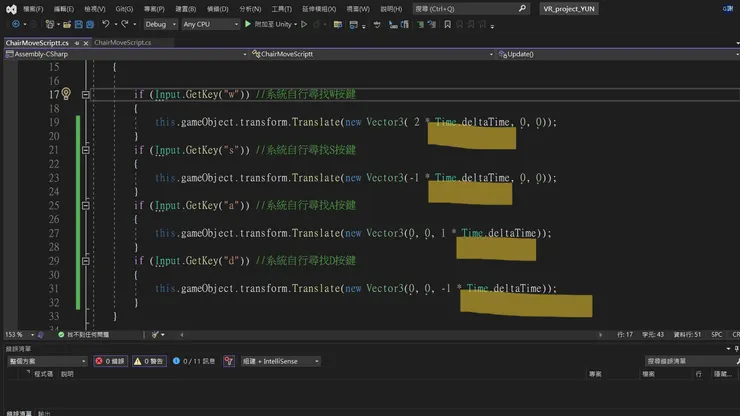Collapse the if block on line 21
The height and width of the screenshot is (416, 740).
tap(86, 150)
